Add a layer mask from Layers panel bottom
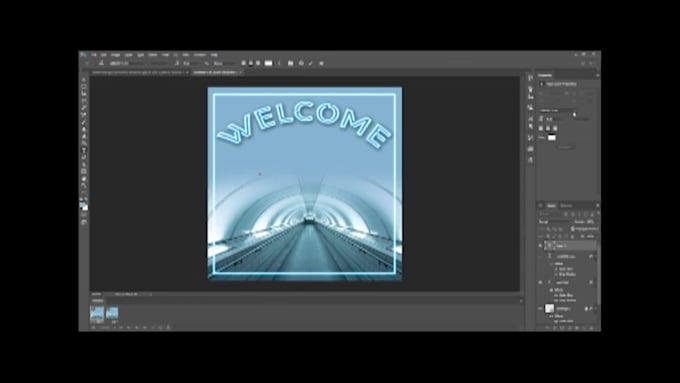 point(562,328)
